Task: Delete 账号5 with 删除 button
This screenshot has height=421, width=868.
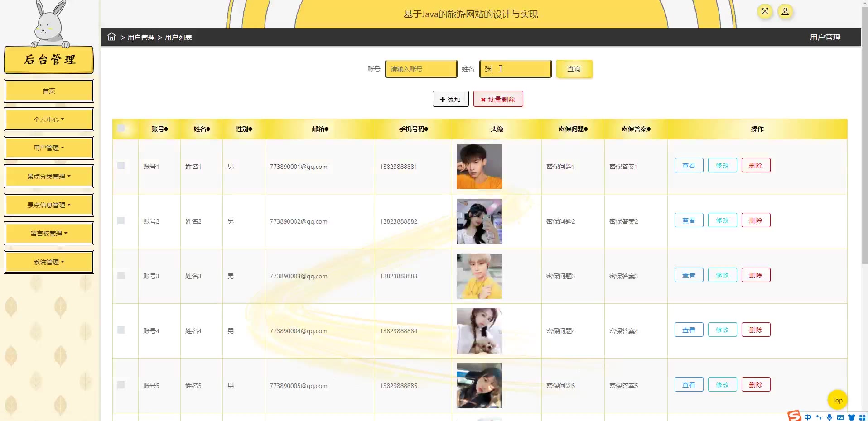Action: [756, 384]
